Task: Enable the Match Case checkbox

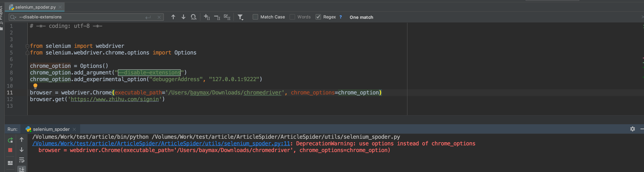Action: tap(255, 17)
